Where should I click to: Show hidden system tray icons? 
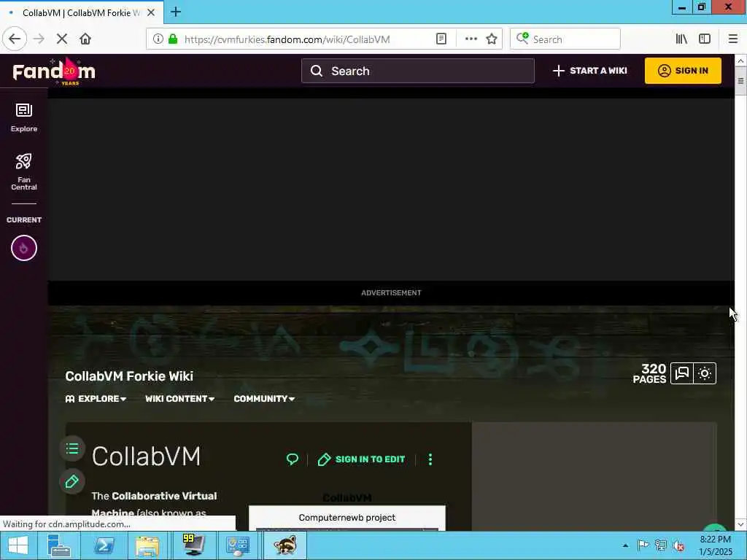(x=625, y=545)
